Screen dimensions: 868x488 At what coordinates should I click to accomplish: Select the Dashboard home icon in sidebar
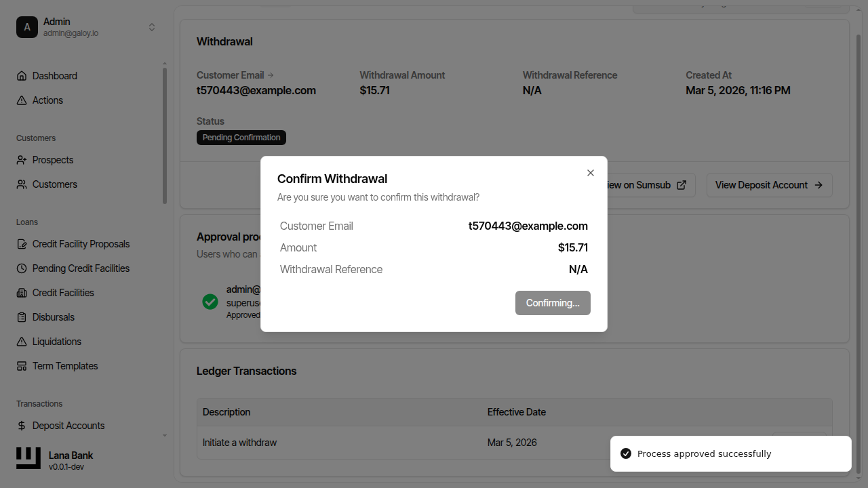(x=21, y=76)
